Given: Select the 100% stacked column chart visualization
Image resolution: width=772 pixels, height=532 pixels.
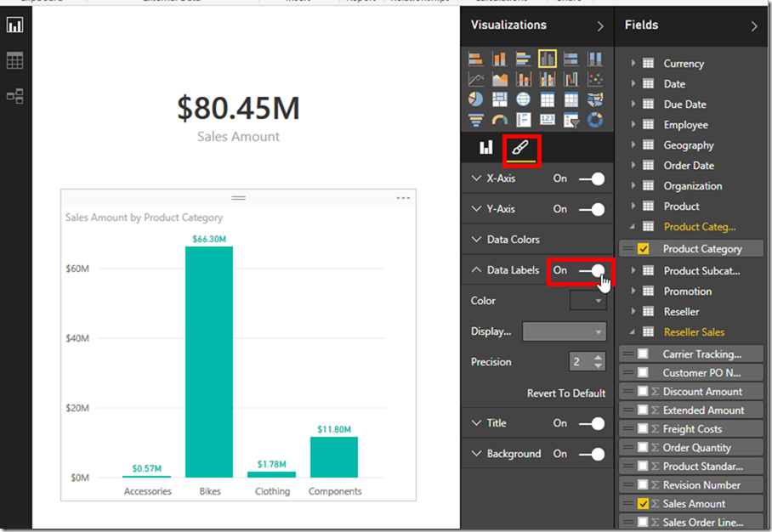Looking at the screenshot, I should point(595,59).
